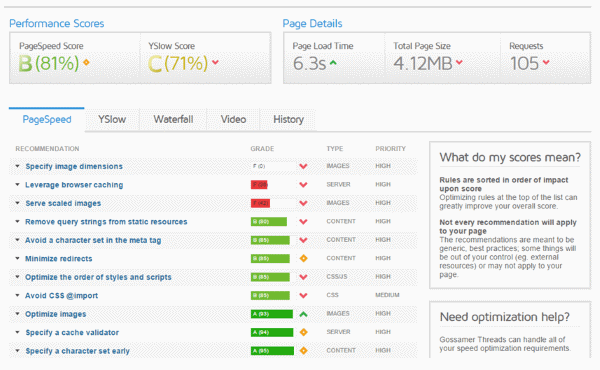Click trend arrow for Remove query strings row

click(x=303, y=222)
